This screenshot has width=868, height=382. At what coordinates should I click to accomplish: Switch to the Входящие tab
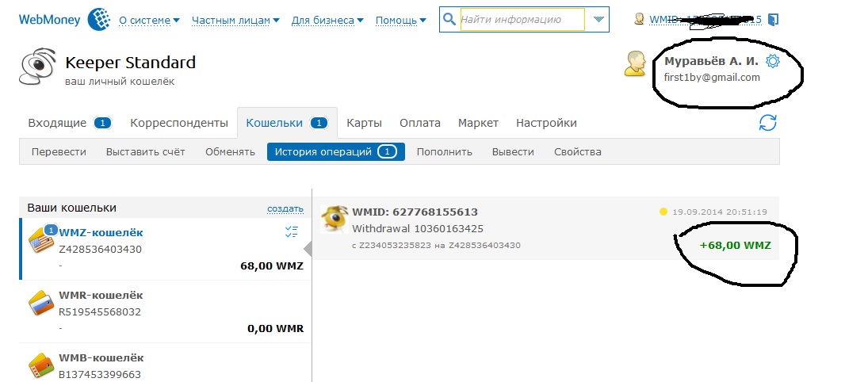click(x=70, y=123)
